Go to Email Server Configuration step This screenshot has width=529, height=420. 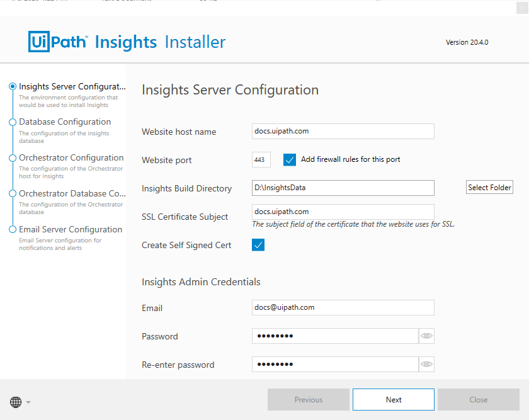[x=71, y=229]
